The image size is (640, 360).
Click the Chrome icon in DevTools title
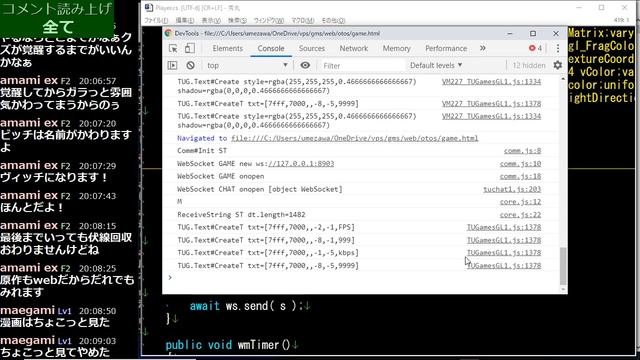pyautogui.click(x=168, y=33)
